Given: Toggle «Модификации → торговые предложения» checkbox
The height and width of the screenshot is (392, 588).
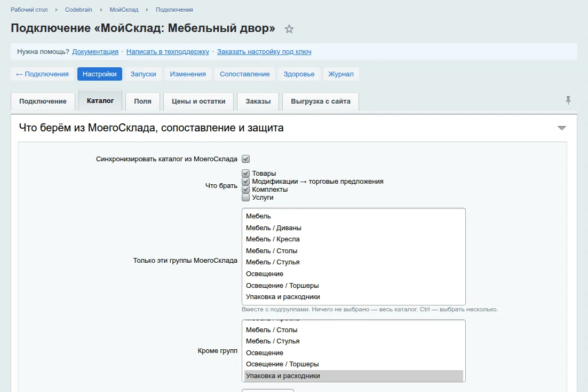Looking at the screenshot, I should click(x=245, y=182).
